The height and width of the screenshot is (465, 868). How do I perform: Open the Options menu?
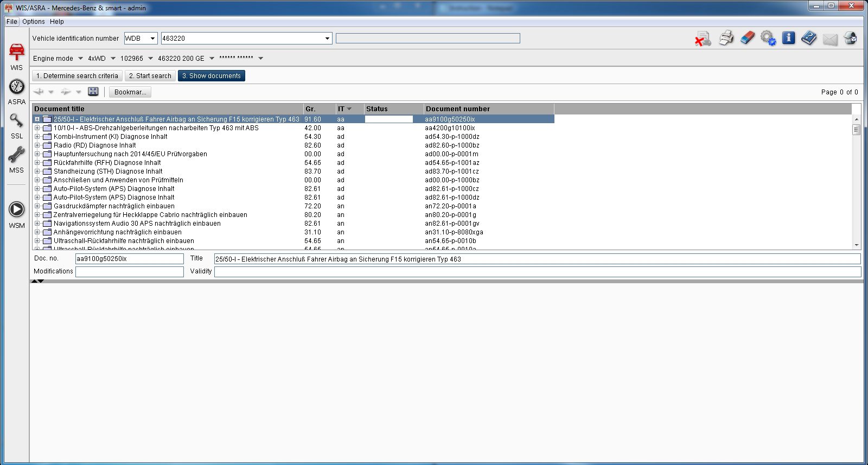coord(34,22)
